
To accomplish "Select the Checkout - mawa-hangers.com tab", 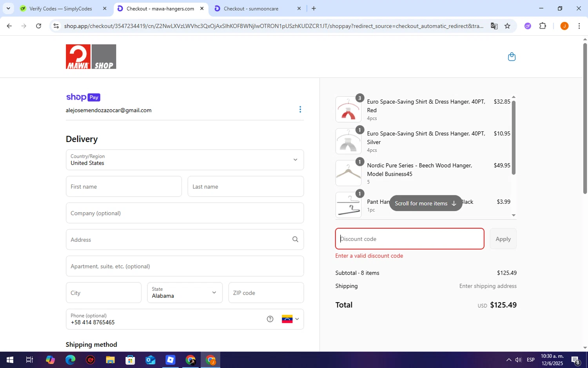I will [160, 8].
